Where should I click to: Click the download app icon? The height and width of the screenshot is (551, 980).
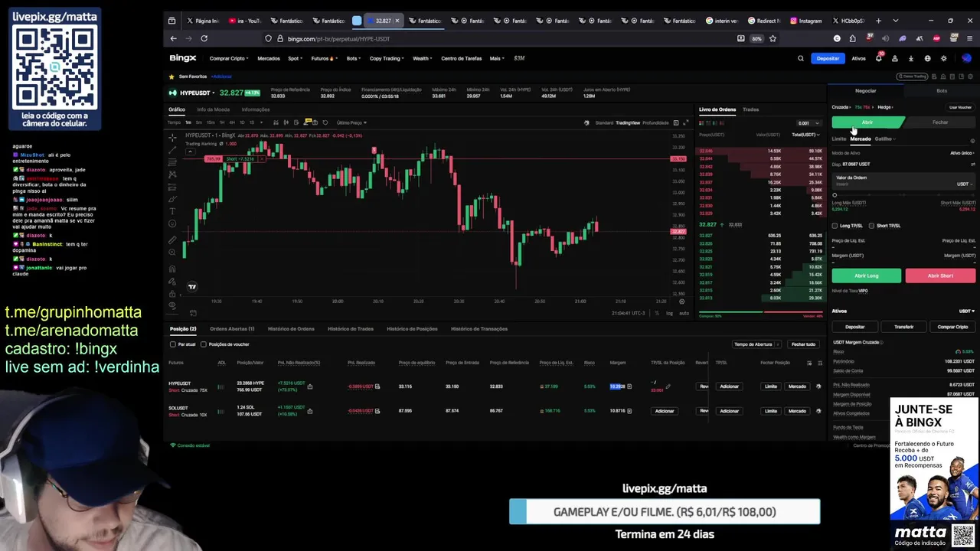point(911,58)
